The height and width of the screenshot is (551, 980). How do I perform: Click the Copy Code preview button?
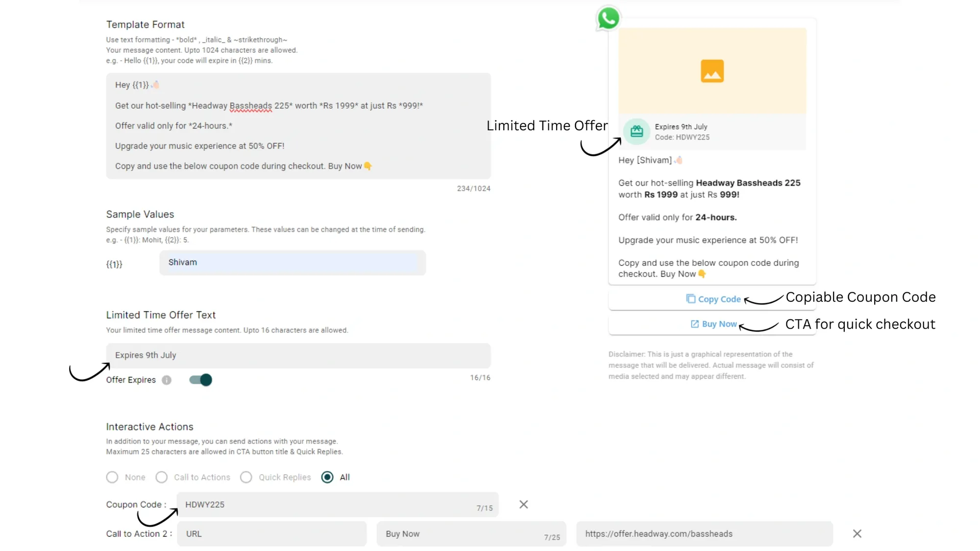point(718,299)
